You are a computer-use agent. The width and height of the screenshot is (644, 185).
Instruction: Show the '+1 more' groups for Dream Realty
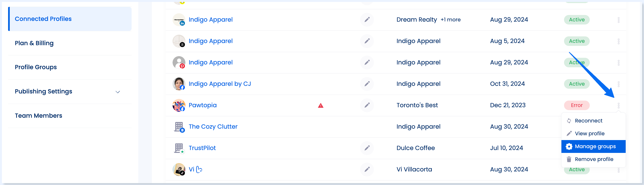coord(451,20)
